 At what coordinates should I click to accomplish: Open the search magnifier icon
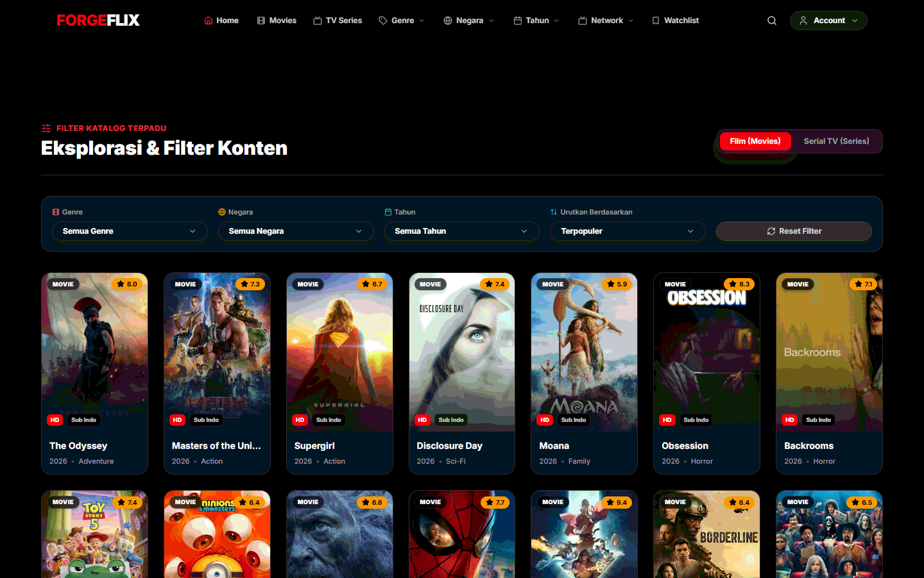(772, 21)
